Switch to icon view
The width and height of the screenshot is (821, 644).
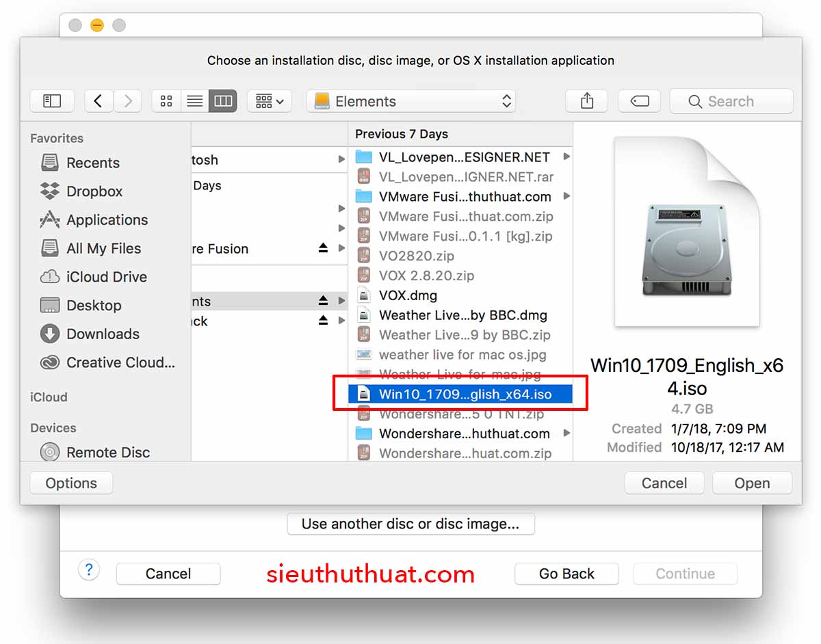pos(166,101)
